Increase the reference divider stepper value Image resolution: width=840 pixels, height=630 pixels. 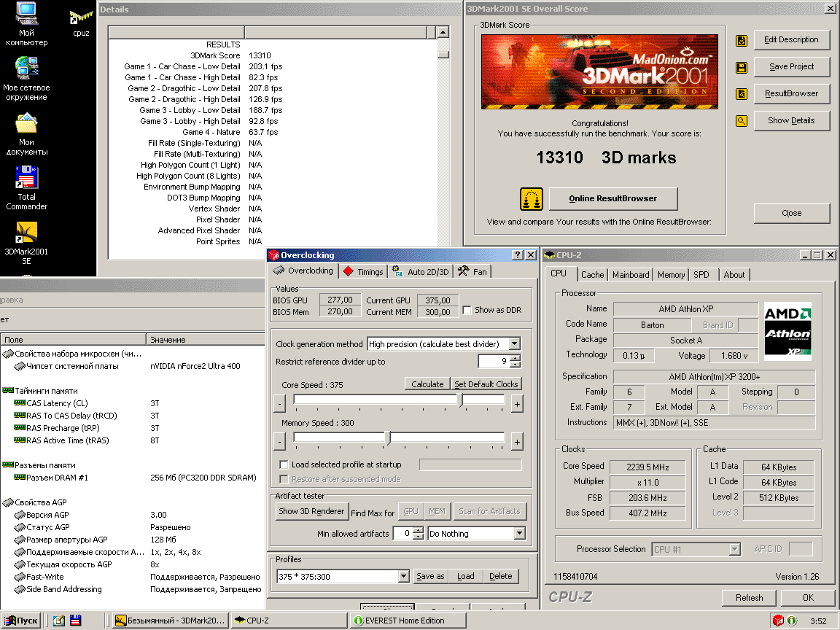tap(516, 358)
